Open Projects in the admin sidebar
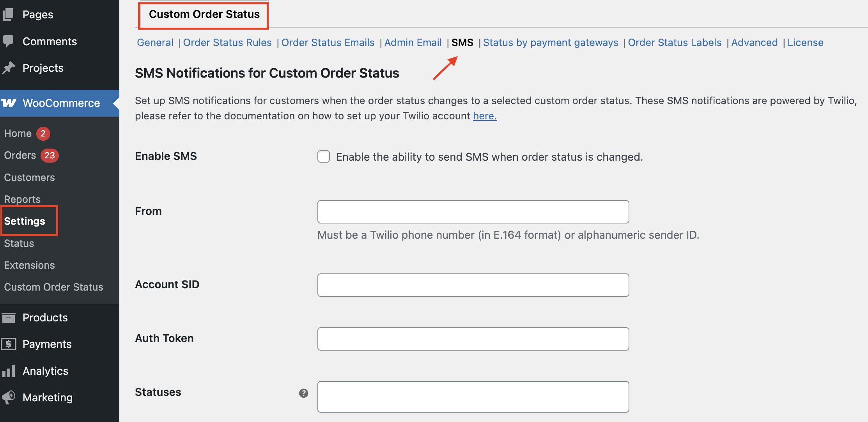This screenshot has width=868, height=422. [43, 68]
